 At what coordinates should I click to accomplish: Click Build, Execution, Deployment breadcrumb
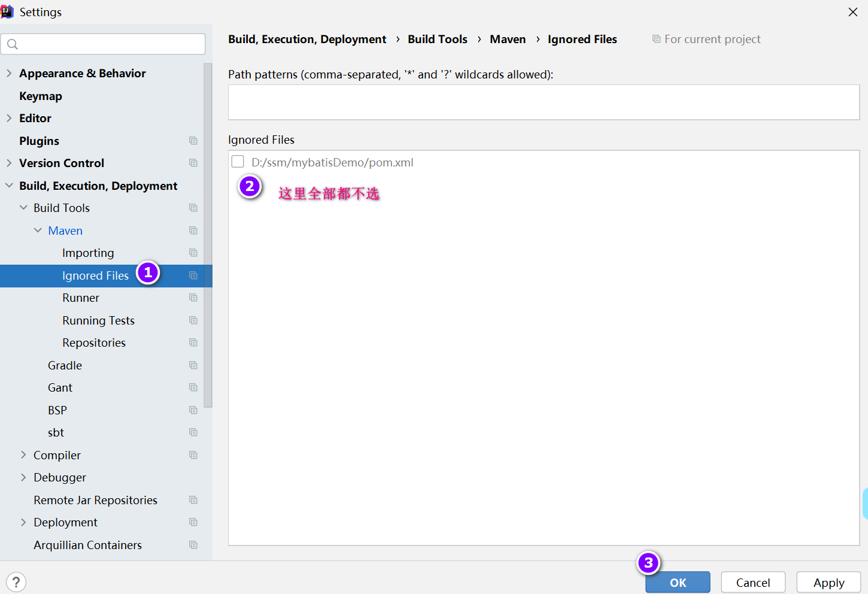coord(307,39)
